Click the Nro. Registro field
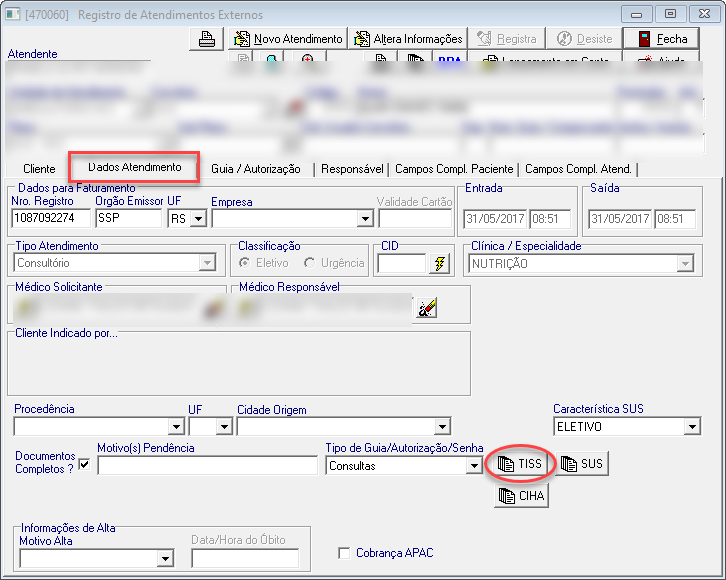The image size is (726, 580). 51,218
